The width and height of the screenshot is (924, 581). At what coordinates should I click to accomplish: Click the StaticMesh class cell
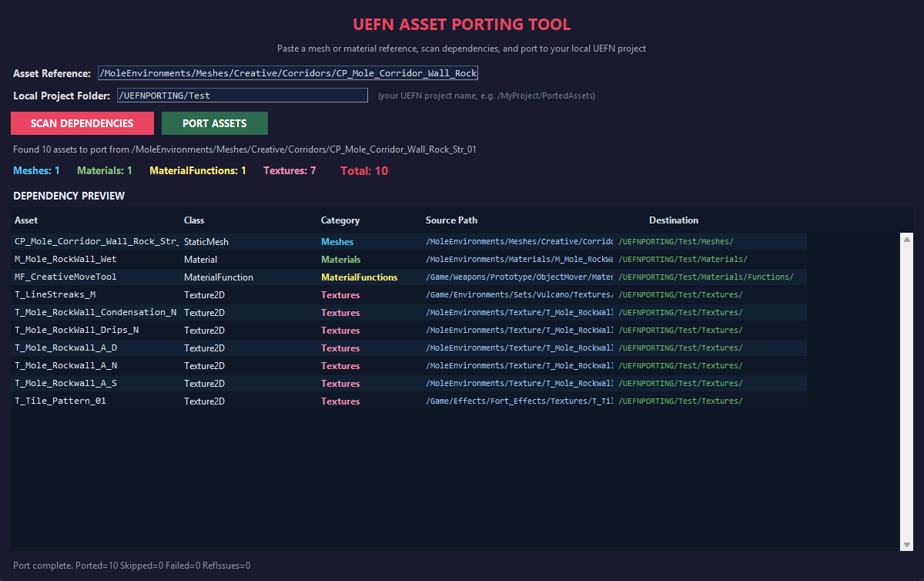(206, 241)
